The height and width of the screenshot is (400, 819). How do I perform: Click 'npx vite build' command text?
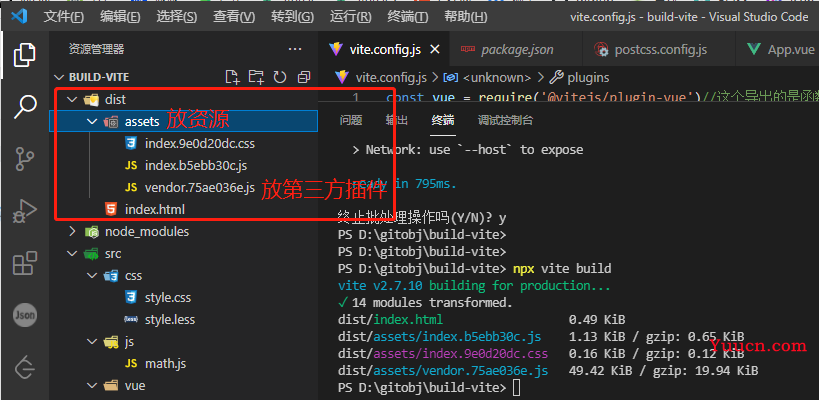pyautogui.click(x=562, y=269)
